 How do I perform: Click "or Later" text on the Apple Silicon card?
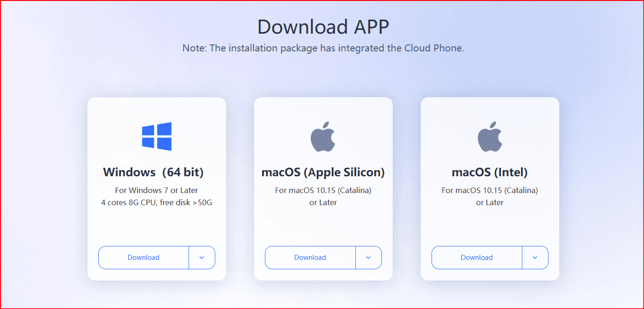pos(323,202)
